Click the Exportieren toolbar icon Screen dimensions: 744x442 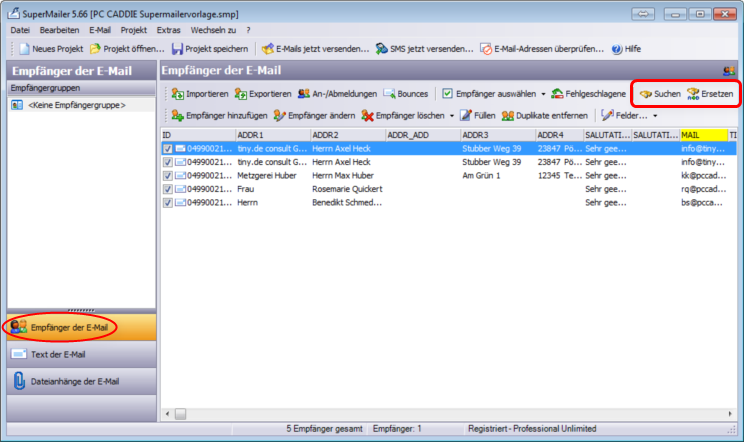(241, 93)
